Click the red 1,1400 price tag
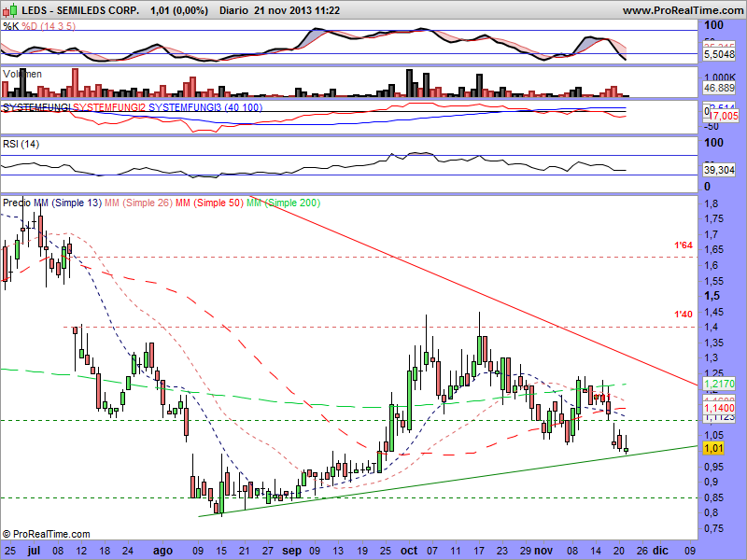Screen dimensions: 747x560 pyautogui.click(x=719, y=408)
